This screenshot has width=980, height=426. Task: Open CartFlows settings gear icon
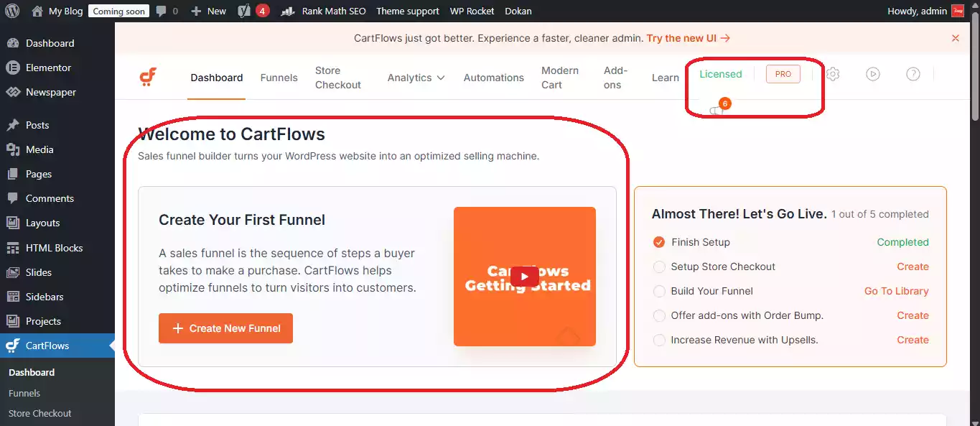tap(833, 74)
